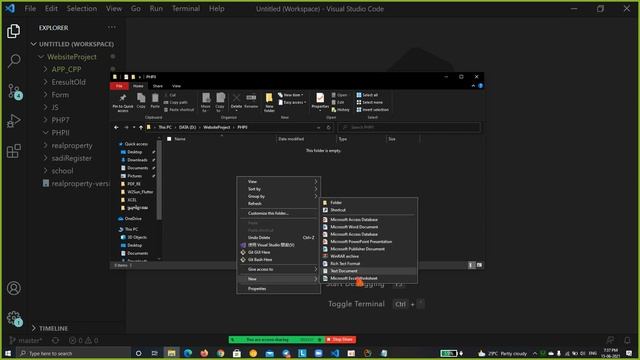
Task: Click the Rename icon in the ribbon
Action: [x=251, y=101]
